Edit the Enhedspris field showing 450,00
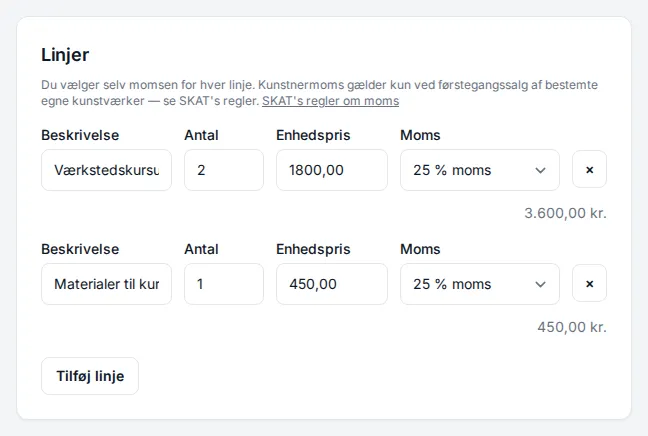Screen dimensions: 648x436 pos(332,284)
